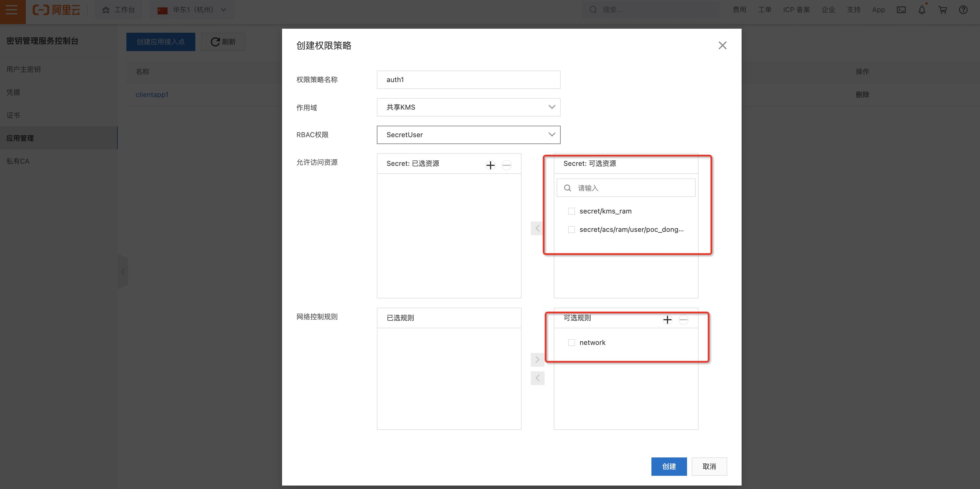Click the minus icon beside 可选规则
The width and height of the screenshot is (980, 489).
point(683,319)
